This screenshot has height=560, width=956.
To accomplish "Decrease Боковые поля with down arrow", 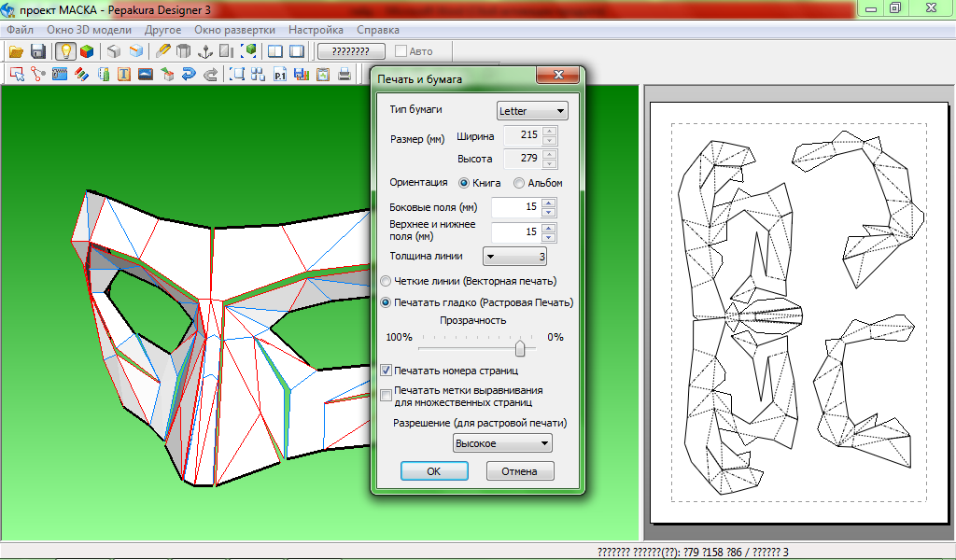I will coord(549,212).
